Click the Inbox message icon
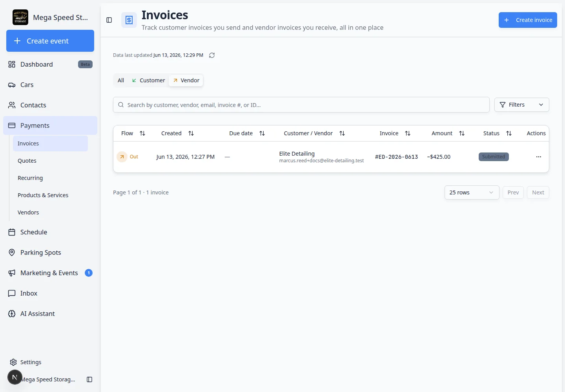565x392 pixels. point(12,293)
